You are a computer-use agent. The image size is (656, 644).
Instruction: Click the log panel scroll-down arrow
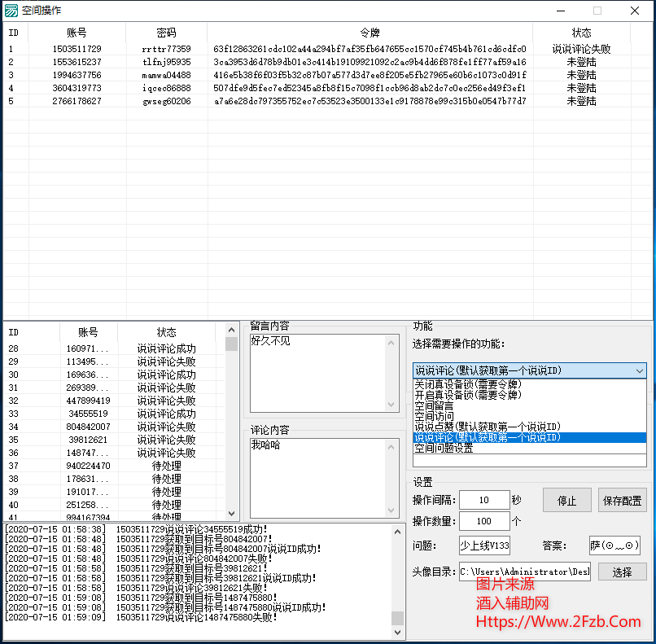[x=397, y=633]
